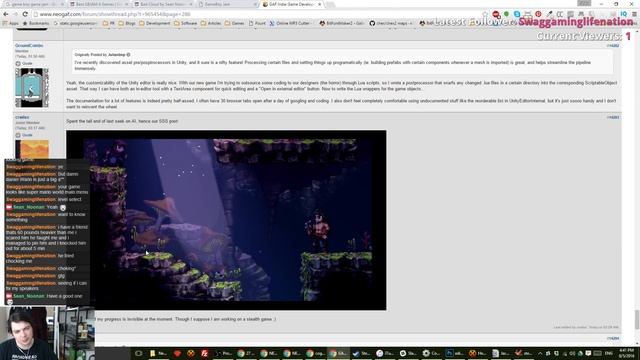The width and height of the screenshot is (640, 360).
Task: Open the GitHub chac/chex2 maps bookmark
Action: [391, 23]
